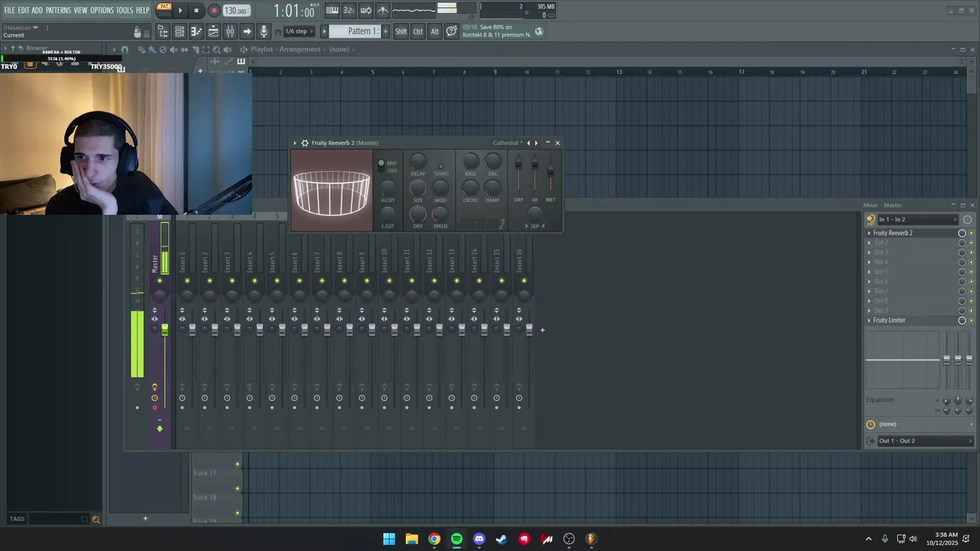
Task: Open the VIEW menu
Action: pyautogui.click(x=80, y=10)
